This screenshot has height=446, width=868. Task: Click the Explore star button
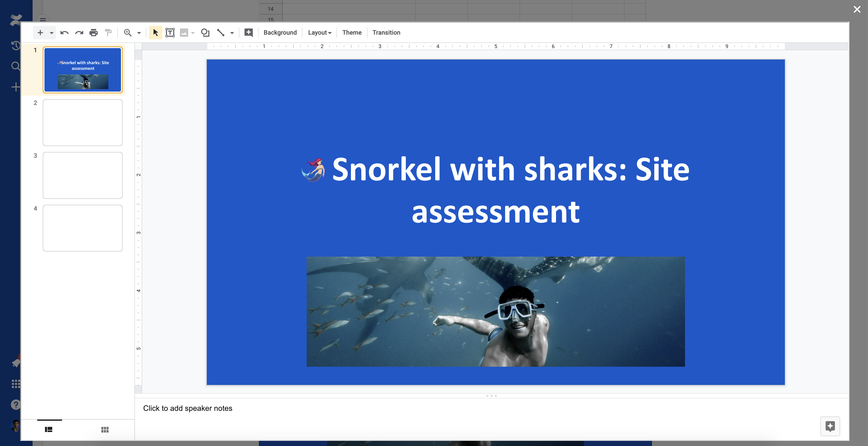tap(830, 426)
